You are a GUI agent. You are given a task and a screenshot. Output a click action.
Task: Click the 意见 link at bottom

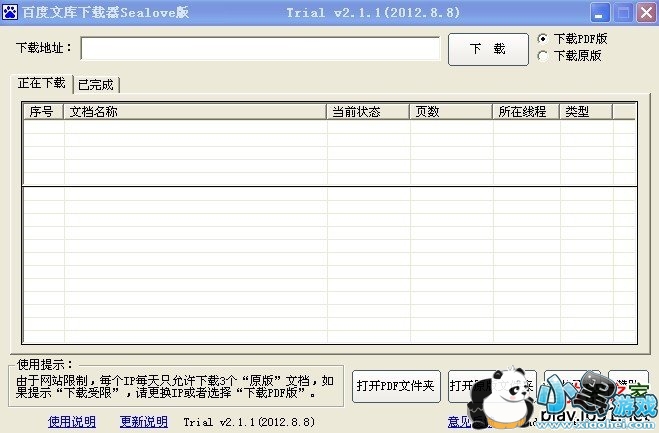[x=459, y=421]
